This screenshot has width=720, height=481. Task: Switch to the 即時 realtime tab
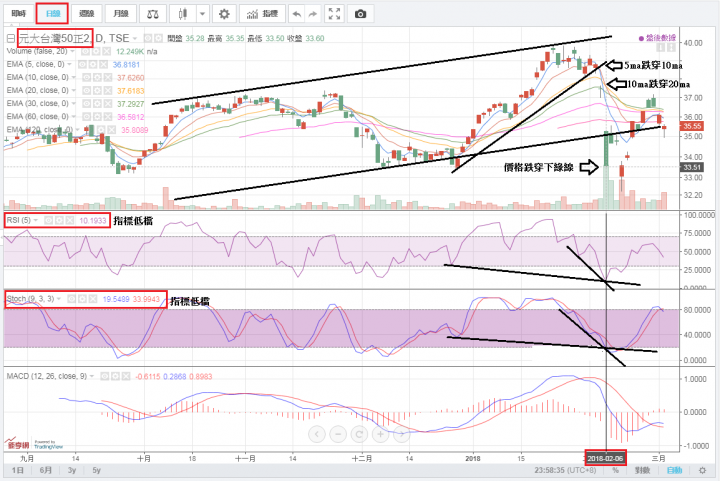point(19,14)
